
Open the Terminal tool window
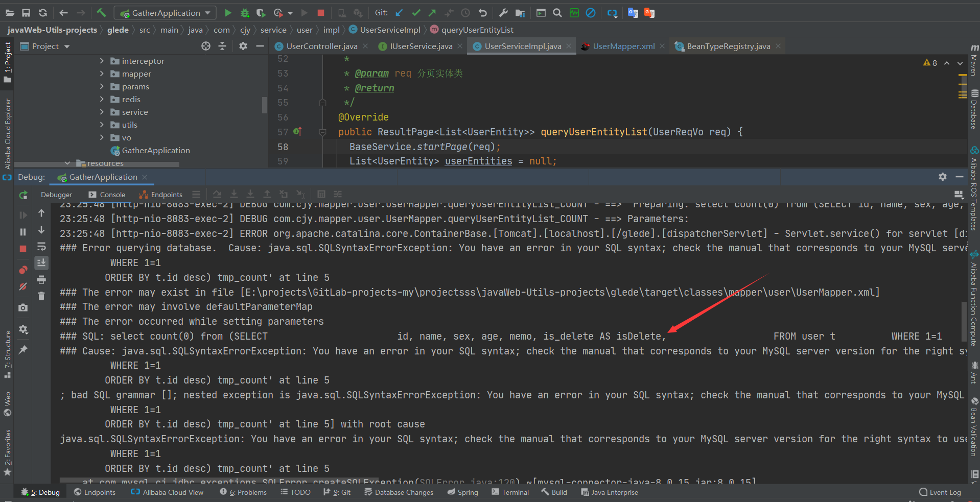click(510, 492)
